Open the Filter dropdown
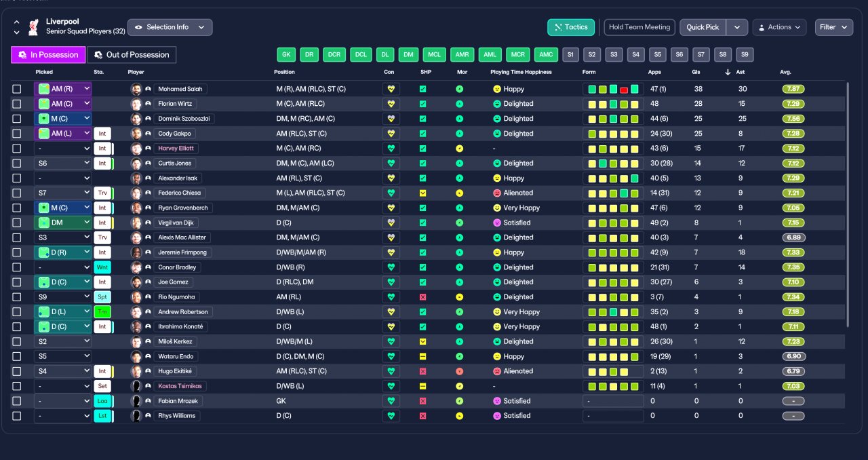 point(834,27)
